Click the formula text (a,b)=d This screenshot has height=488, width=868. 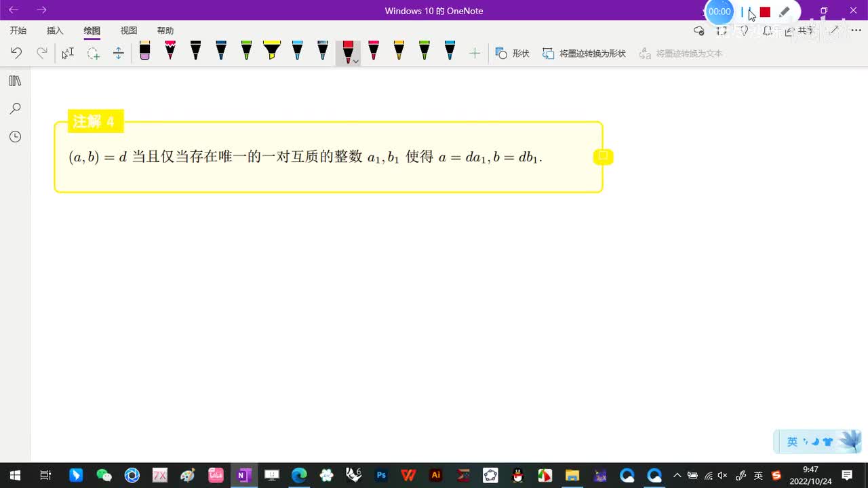pos(98,157)
